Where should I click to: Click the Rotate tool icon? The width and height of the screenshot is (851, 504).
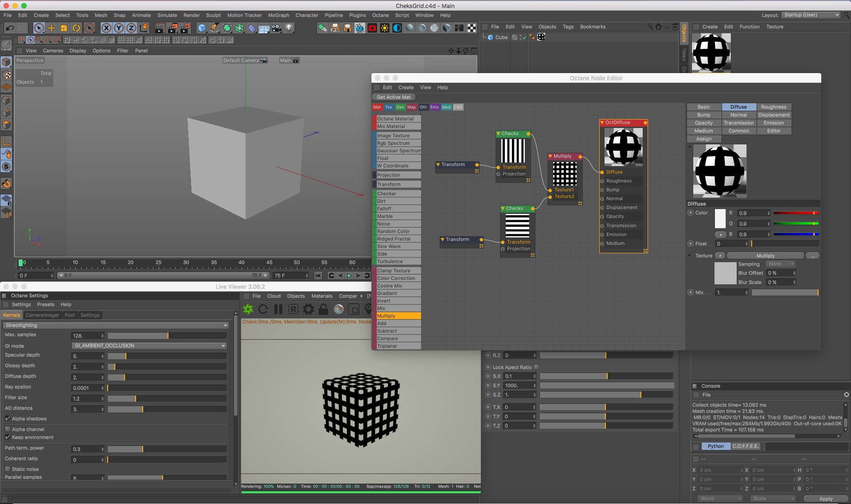76,28
